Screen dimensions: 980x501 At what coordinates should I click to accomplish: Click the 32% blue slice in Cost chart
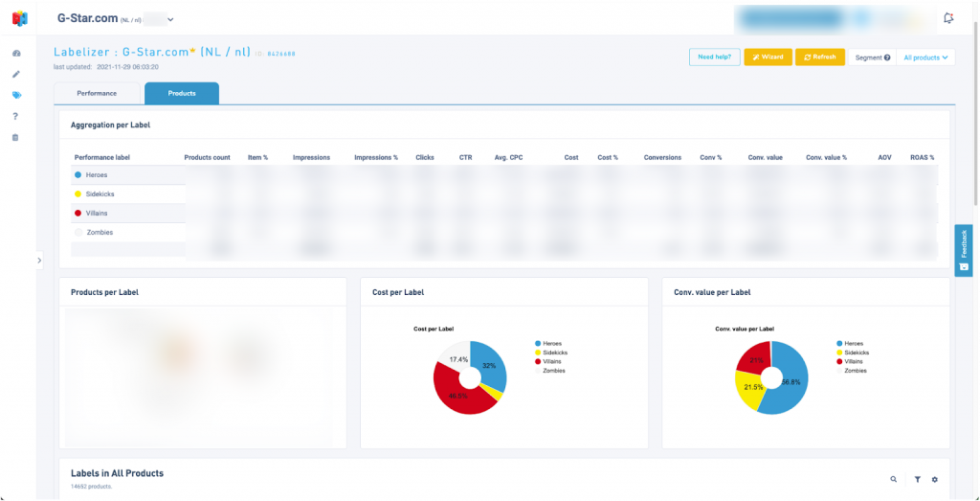[x=491, y=366]
